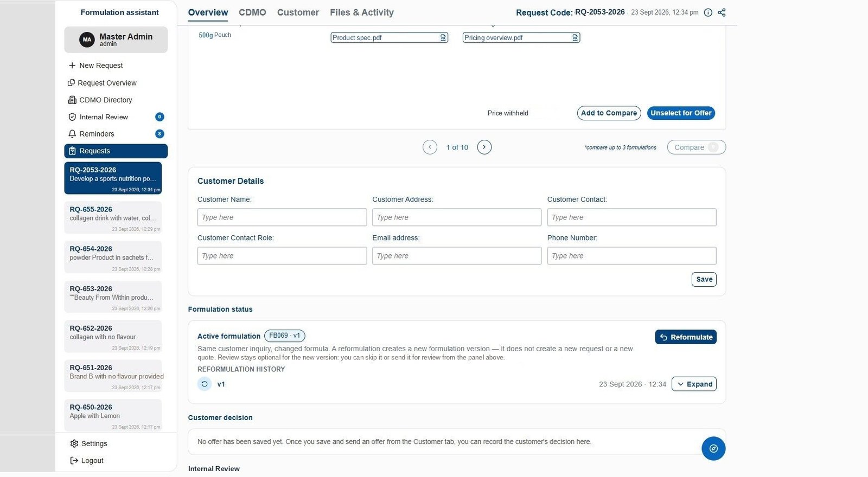Click the info icon beside request date

click(x=708, y=12)
